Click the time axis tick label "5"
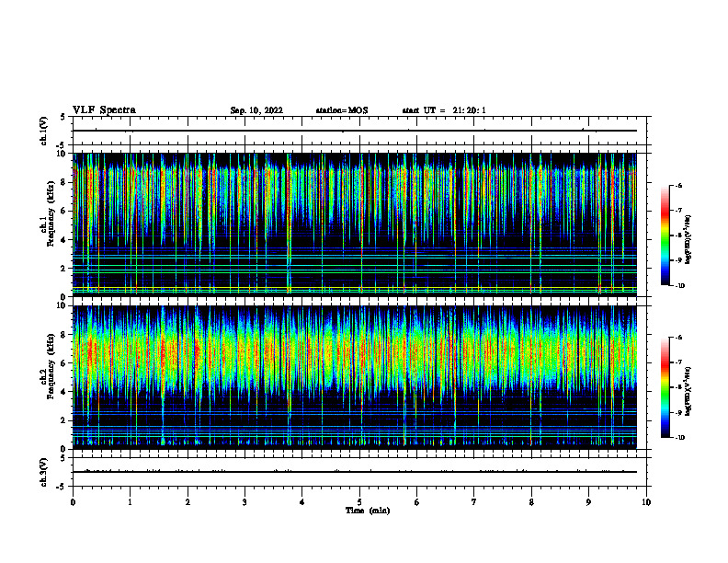The width and height of the screenshot is (728, 563). (359, 502)
